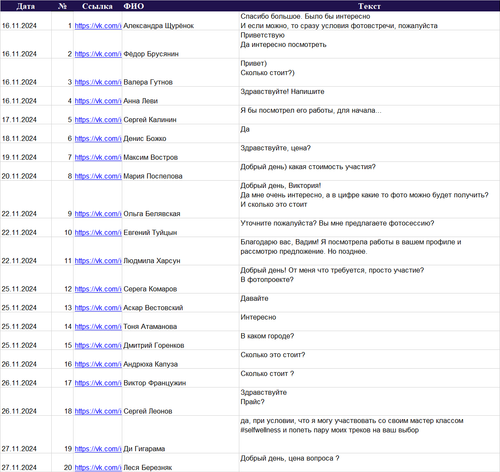Click the vk.com link for Ольга Белявская
This screenshot has width=500, height=472.
point(98,213)
